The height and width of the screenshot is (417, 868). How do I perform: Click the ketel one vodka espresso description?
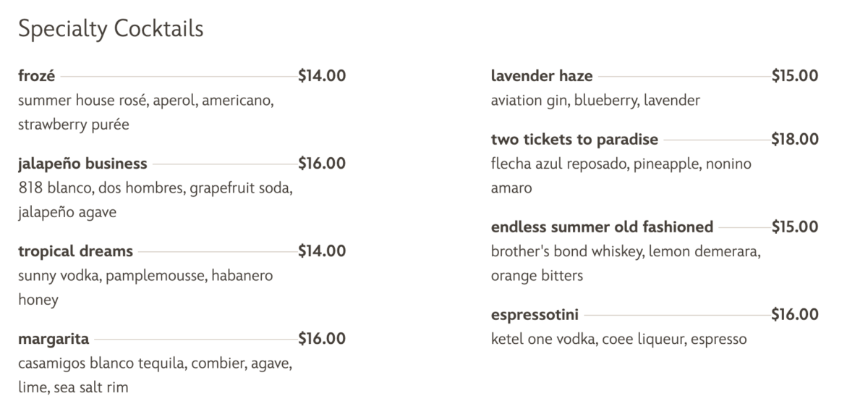[x=618, y=340]
